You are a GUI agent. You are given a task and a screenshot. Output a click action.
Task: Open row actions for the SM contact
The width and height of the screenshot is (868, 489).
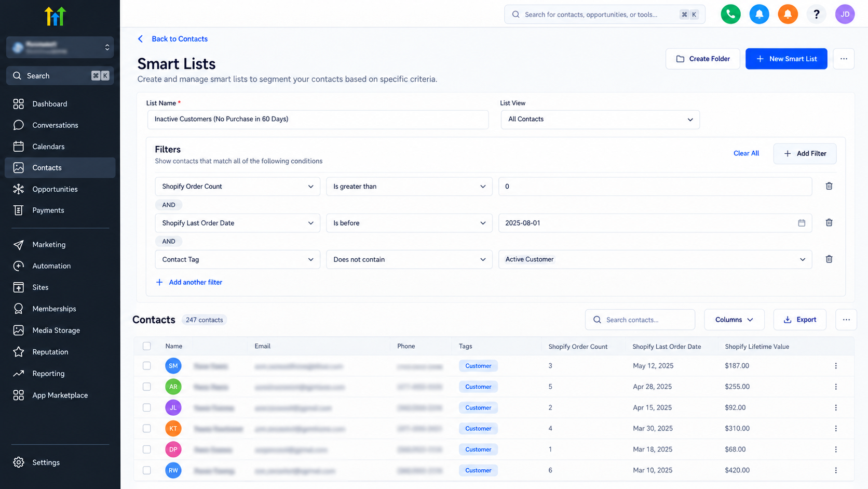coord(836,366)
